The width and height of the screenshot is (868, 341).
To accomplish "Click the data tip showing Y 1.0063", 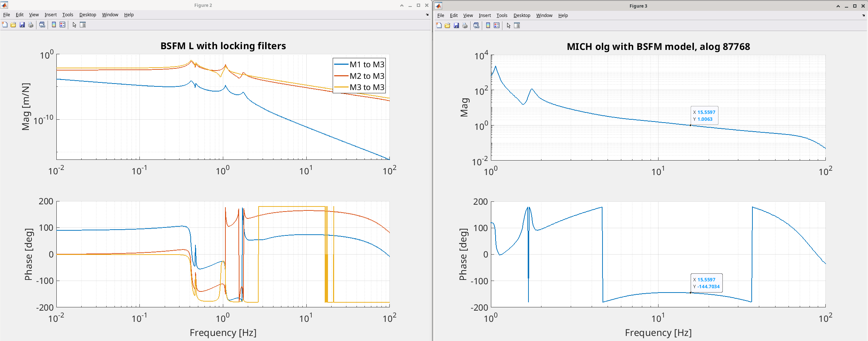I will pyautogui.click(x=704, y=116).
